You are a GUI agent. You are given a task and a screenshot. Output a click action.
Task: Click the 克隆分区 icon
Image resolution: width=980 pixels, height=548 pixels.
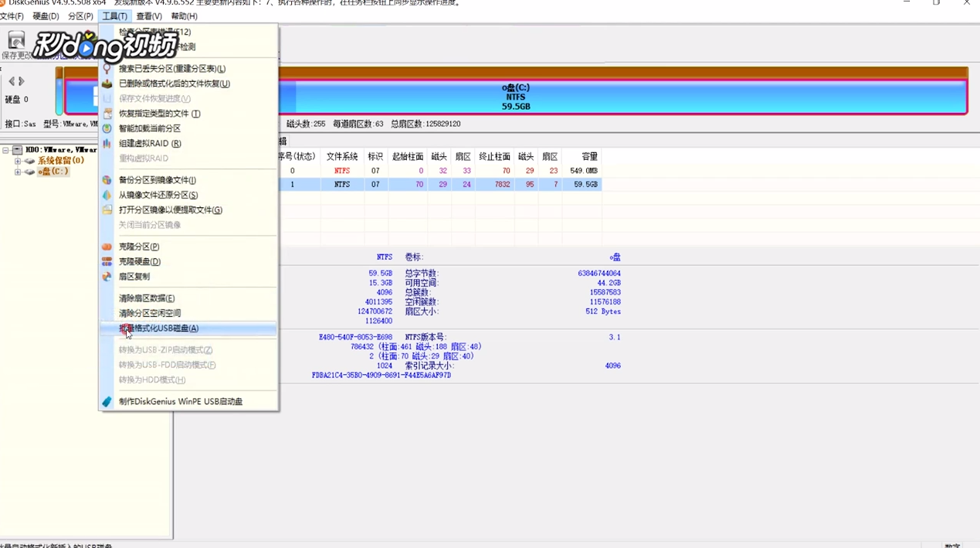tap(107, 247)
